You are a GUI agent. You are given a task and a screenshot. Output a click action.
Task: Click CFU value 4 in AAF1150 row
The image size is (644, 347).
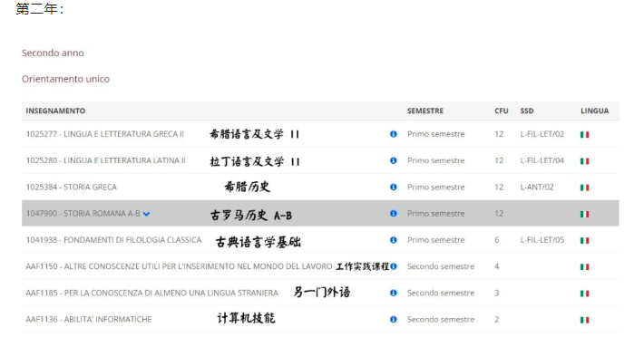point(496,266)
